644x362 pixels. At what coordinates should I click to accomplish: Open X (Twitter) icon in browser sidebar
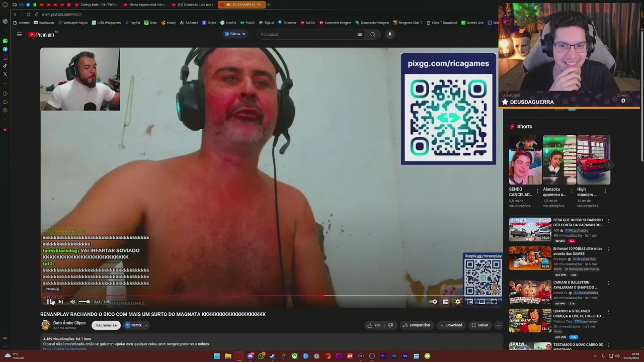point(5,74)
